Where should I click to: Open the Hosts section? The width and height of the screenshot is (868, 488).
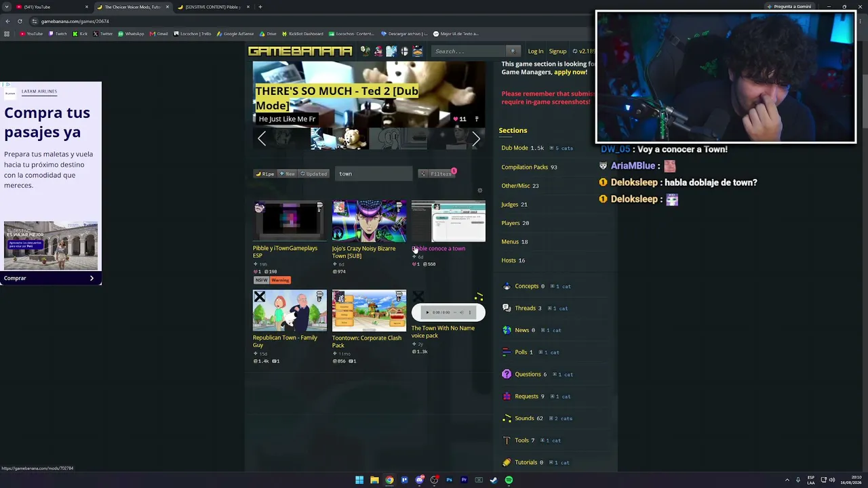(509, 260)
